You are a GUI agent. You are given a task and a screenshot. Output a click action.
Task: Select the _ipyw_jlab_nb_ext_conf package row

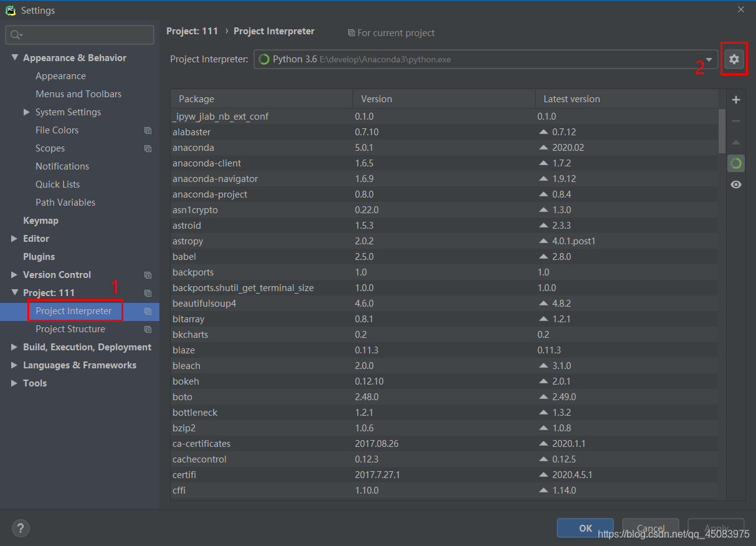coord(444,117)
